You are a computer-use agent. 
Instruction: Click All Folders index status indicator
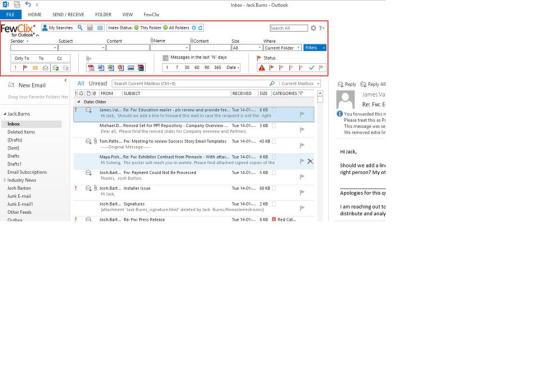176,28
